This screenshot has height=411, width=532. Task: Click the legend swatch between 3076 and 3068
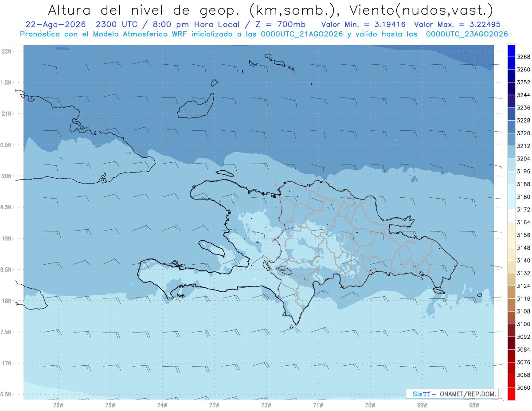coord(511,368)
